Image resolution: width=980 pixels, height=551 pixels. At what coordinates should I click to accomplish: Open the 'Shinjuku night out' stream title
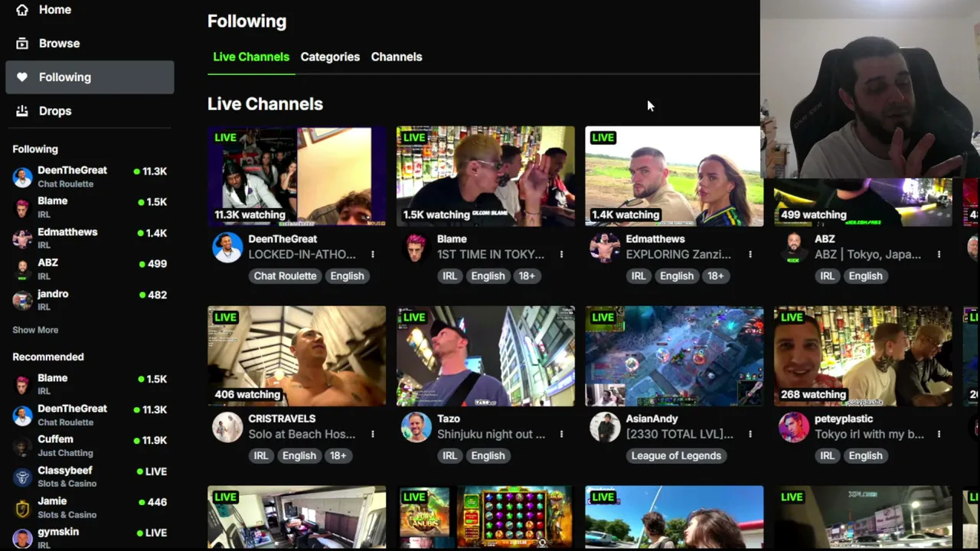click(x=491, y=434)
